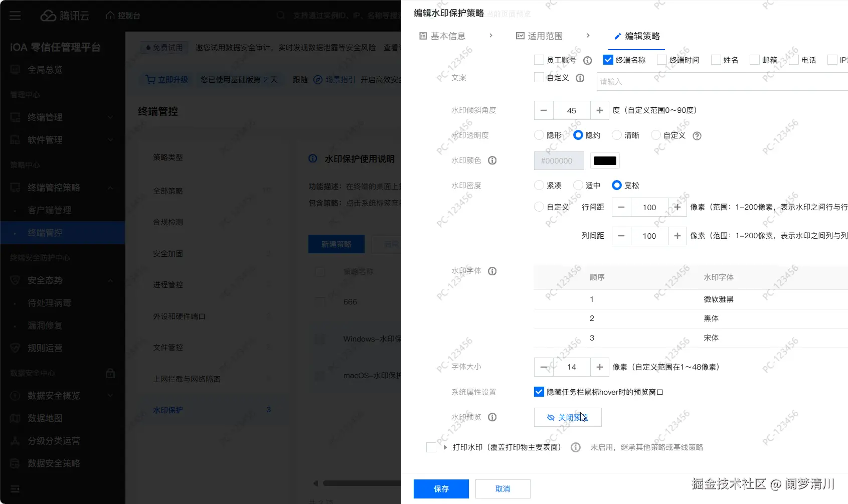This screenshot has width=848, height=504.
Task: Select the 宋体 font row
Action: click(x=691, y=338)
